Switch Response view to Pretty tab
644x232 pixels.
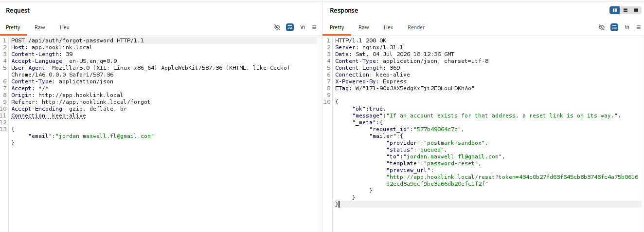pyautogui.click(x=337, y=27)
